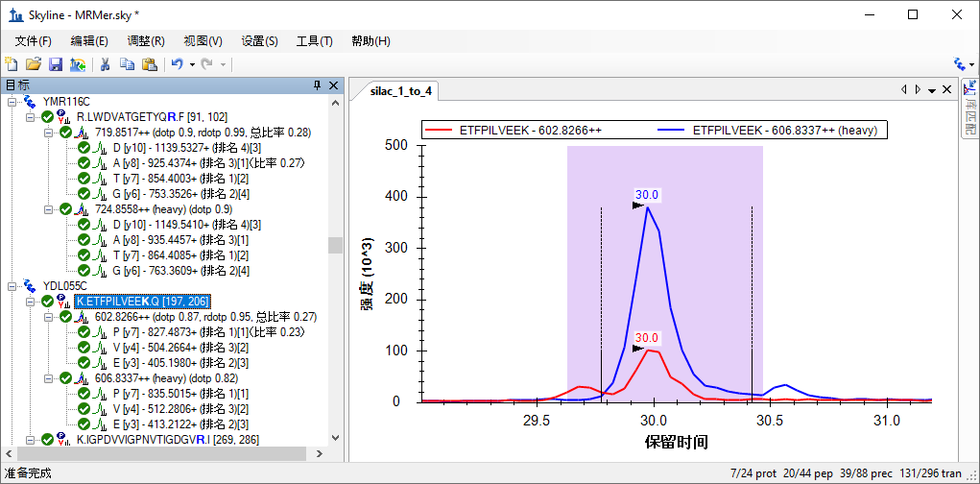Close the 目标 targets panel
This screenshot has width=980, height=484.
[333, 85]
